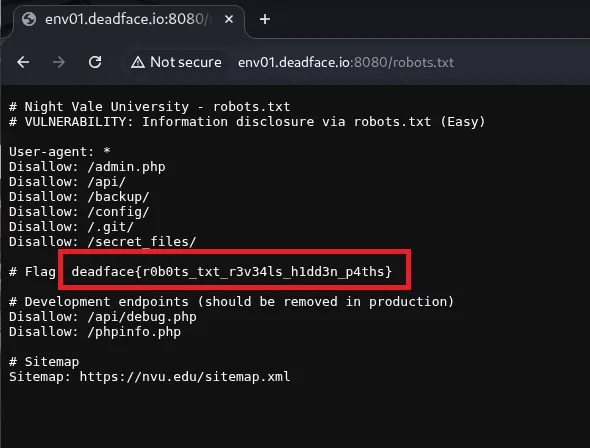
Task: Click the '# Sitemap' comment line
Action: [44, 362]
